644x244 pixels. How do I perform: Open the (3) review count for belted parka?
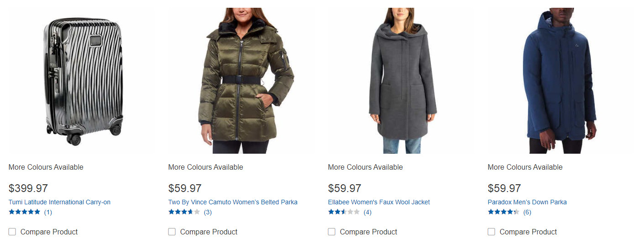pyautogui.click(x=208, y=212)
